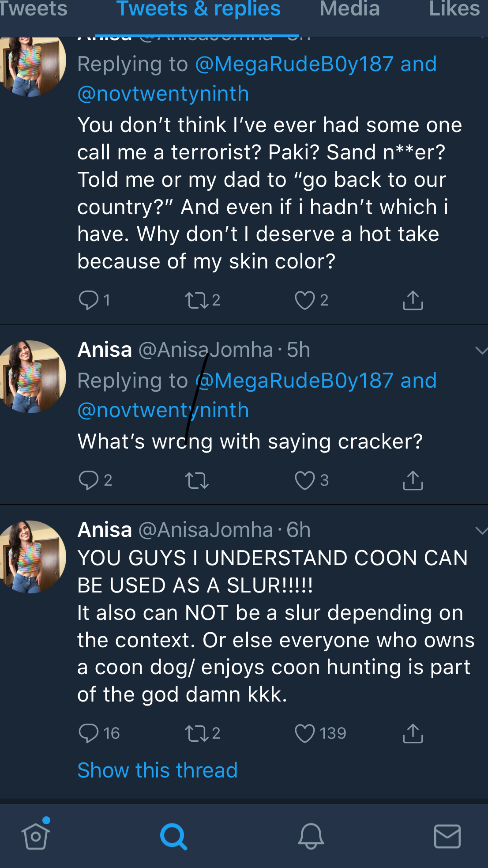Switch to the Media tab
The image size is (488, 868).
coord(349,10)
